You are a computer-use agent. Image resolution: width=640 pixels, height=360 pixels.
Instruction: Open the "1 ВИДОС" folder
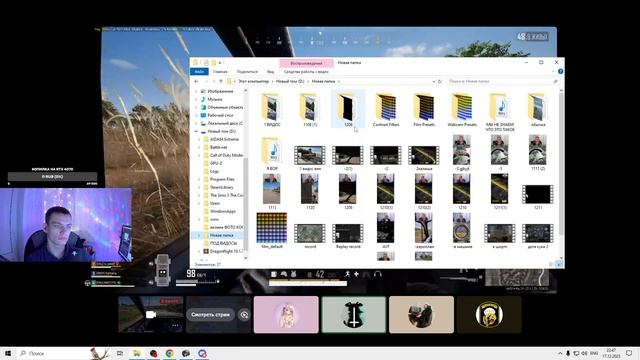(x=272, y=109)
